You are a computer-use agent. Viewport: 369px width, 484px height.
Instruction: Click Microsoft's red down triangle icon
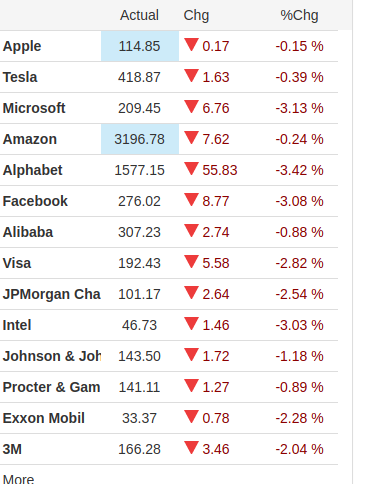point(191,107)
